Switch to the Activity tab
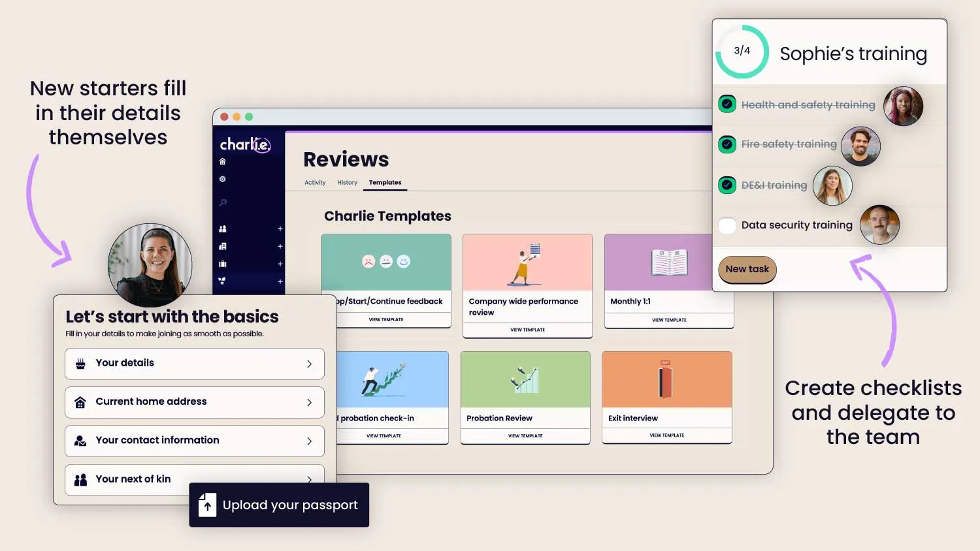Viewport: 980px width, 551px height. [315, 182]
